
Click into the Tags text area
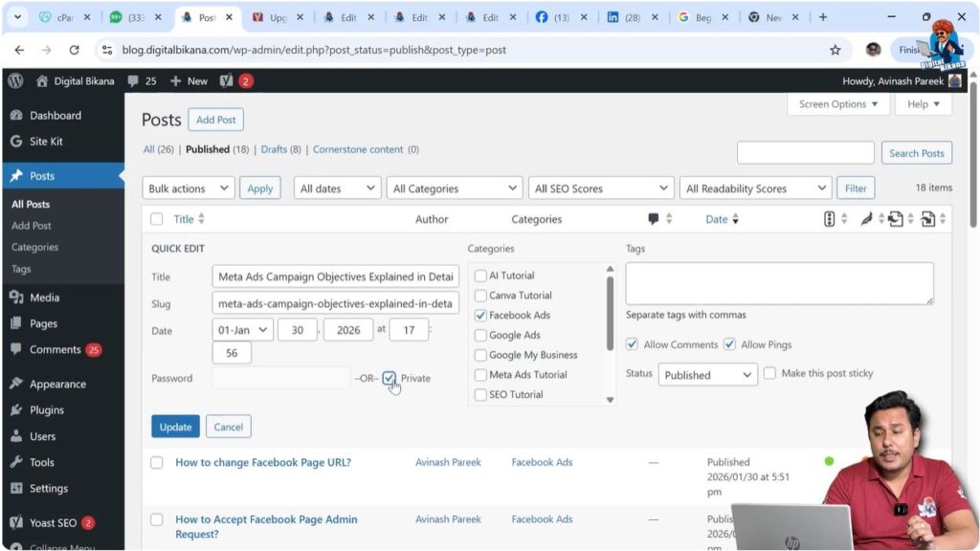tap(779, 283)
